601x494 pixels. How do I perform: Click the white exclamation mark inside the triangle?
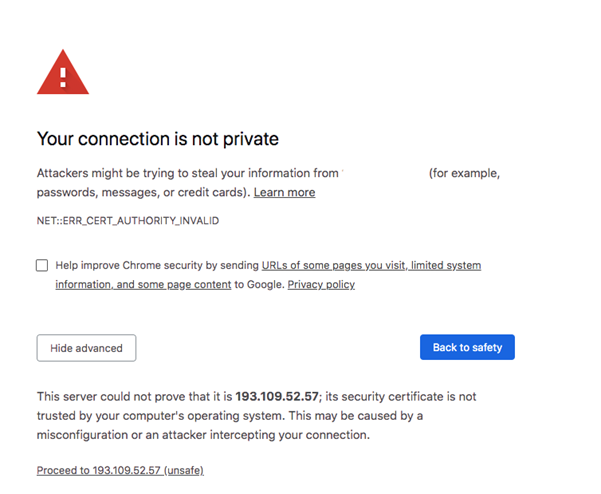coord(63,77)
